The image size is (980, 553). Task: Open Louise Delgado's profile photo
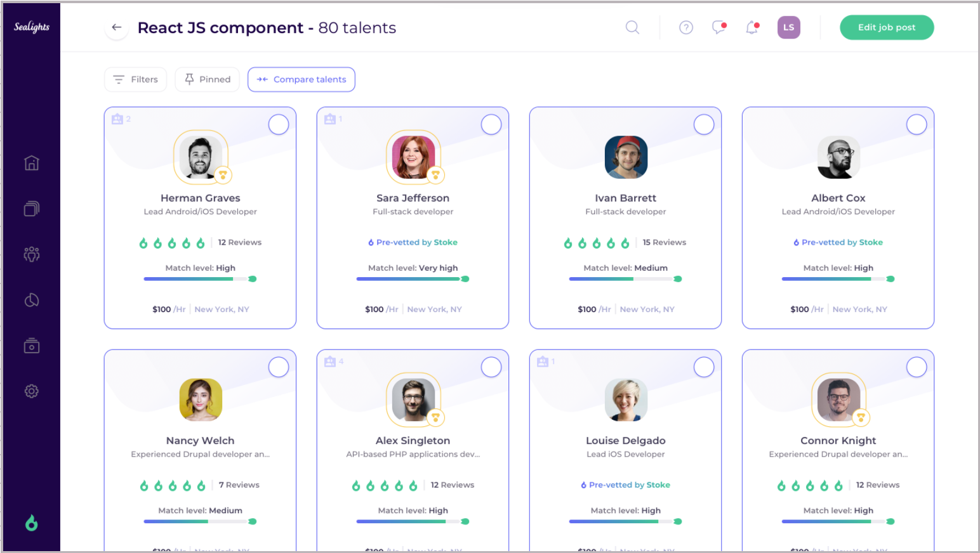(626, 400)
